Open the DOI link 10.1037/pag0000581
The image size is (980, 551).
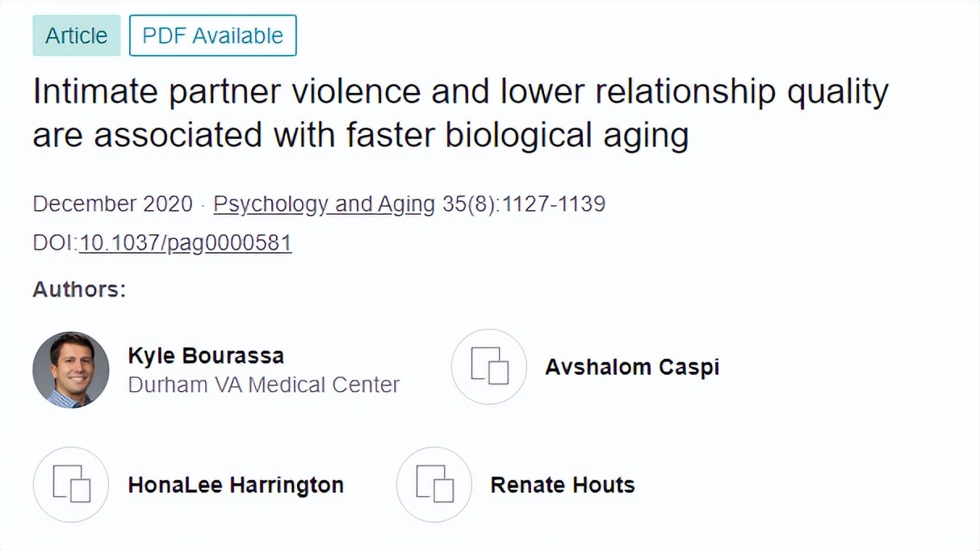185,243
